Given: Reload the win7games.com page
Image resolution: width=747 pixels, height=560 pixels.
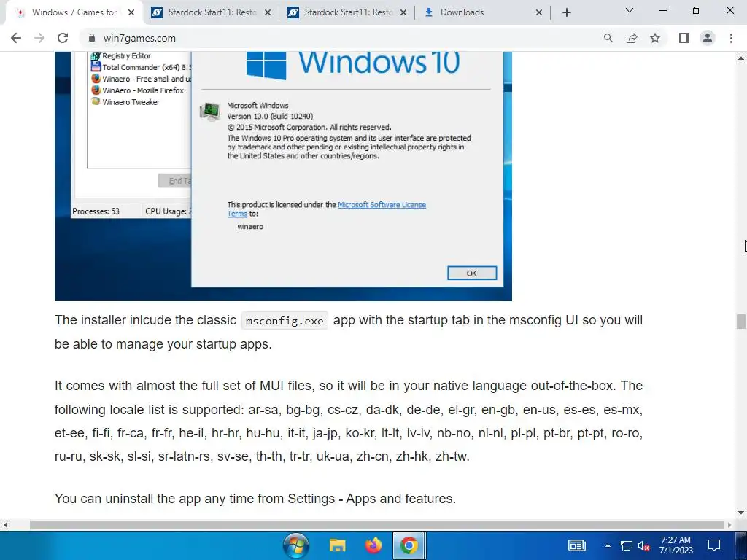Looking at the screenshot, I should [63, 38].
